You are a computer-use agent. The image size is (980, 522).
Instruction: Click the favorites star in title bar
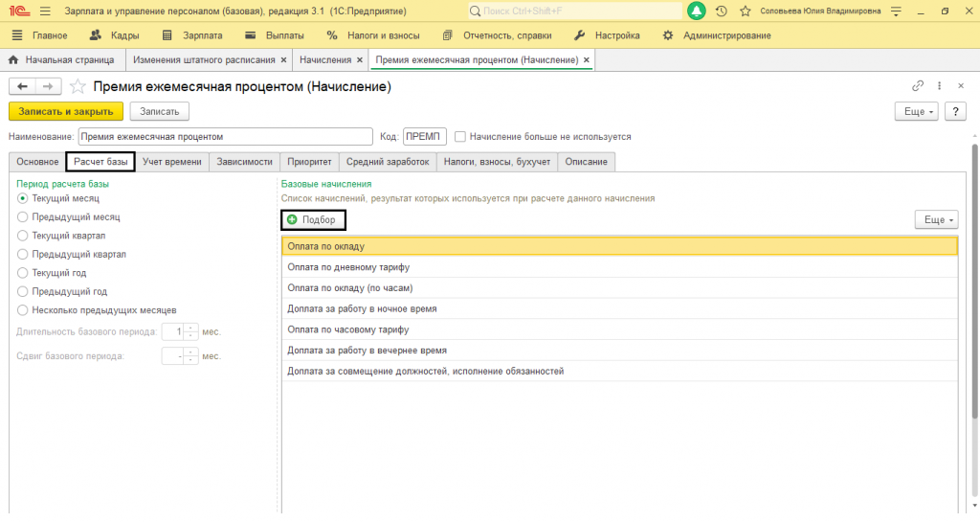[x=745, y=11]
